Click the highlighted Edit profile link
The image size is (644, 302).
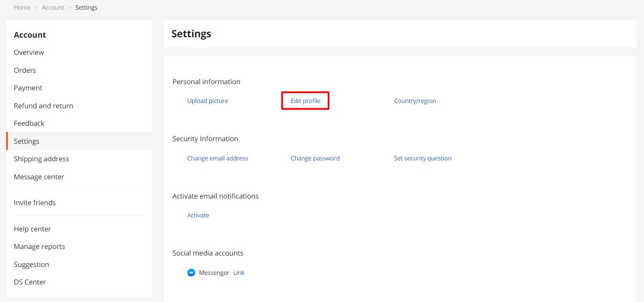click(305, 100)
